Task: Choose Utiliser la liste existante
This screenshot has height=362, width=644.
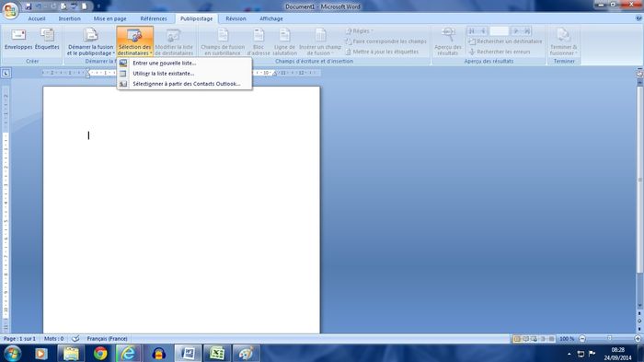Action: point(184,73)
